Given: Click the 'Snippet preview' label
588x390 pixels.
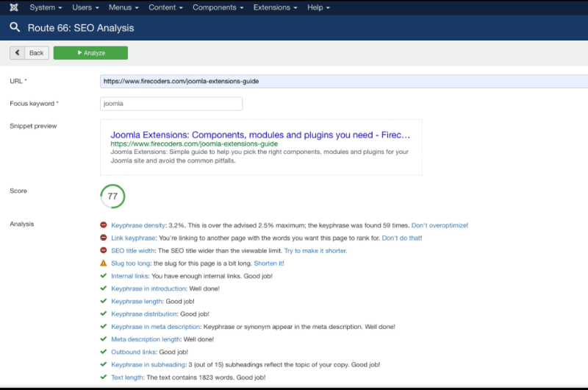Looking at the screenshot, I should [x=33, y=126].
